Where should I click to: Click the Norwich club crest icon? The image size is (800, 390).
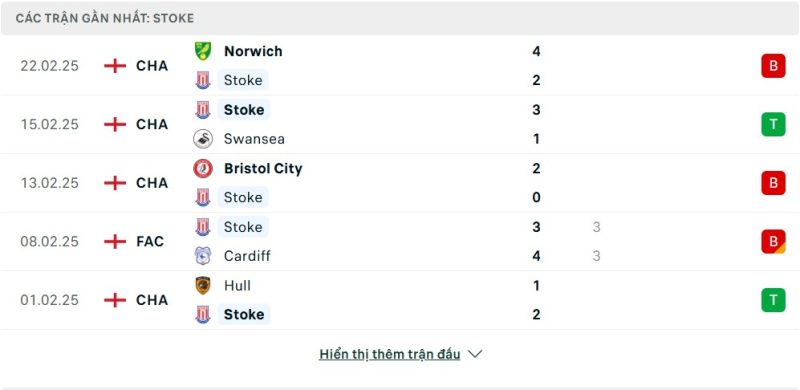pos(203,51)
